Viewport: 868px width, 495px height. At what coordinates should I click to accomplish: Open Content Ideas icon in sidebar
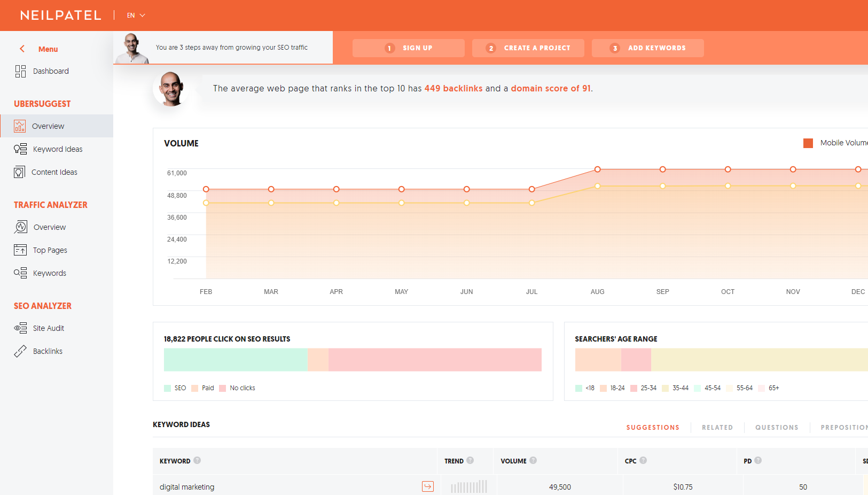20,172
